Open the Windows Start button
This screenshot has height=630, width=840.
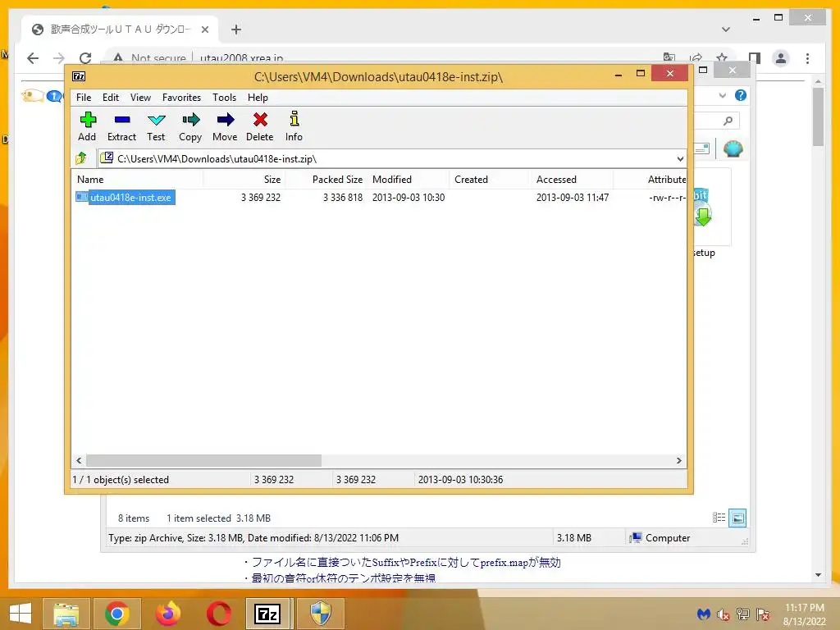click(x=21, y=614)
